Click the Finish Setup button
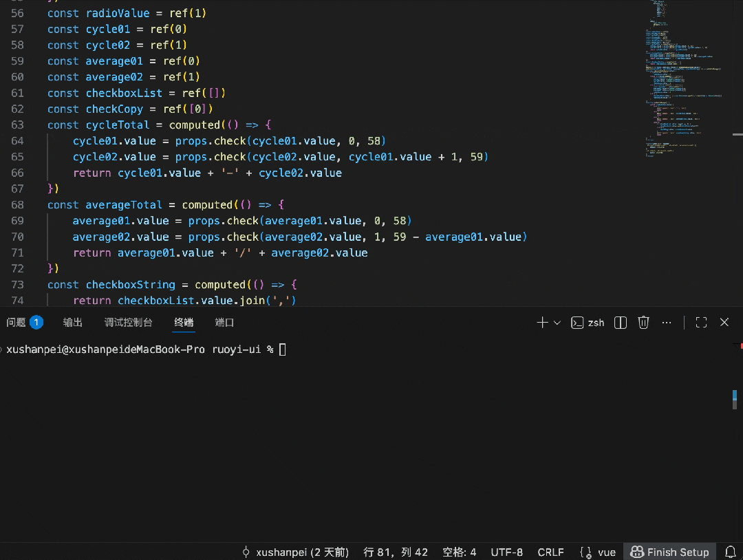 [x=669, y=552]
